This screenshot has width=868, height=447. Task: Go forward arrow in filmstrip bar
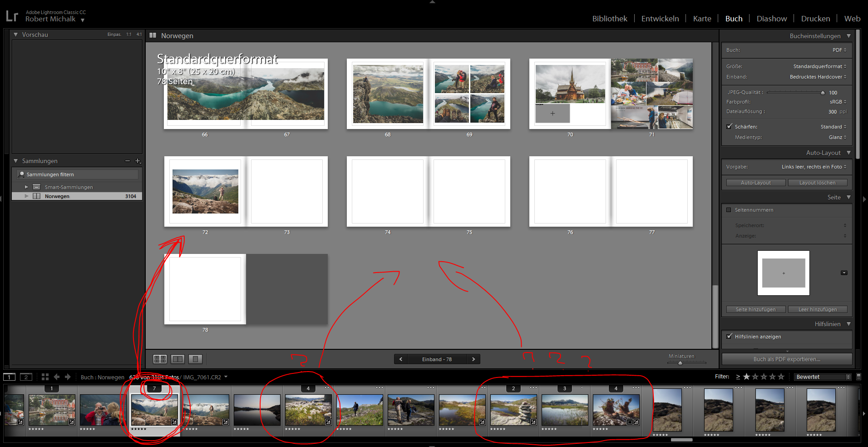68,377
